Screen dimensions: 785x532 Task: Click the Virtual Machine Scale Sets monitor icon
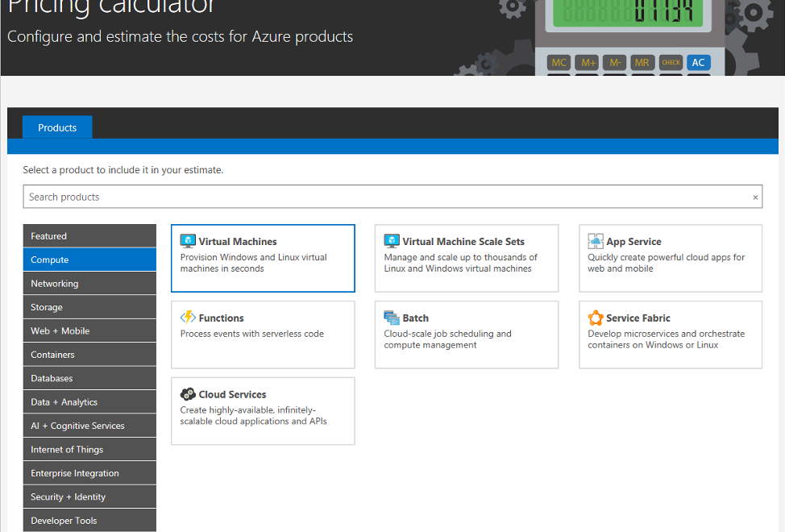click(392, 239)
